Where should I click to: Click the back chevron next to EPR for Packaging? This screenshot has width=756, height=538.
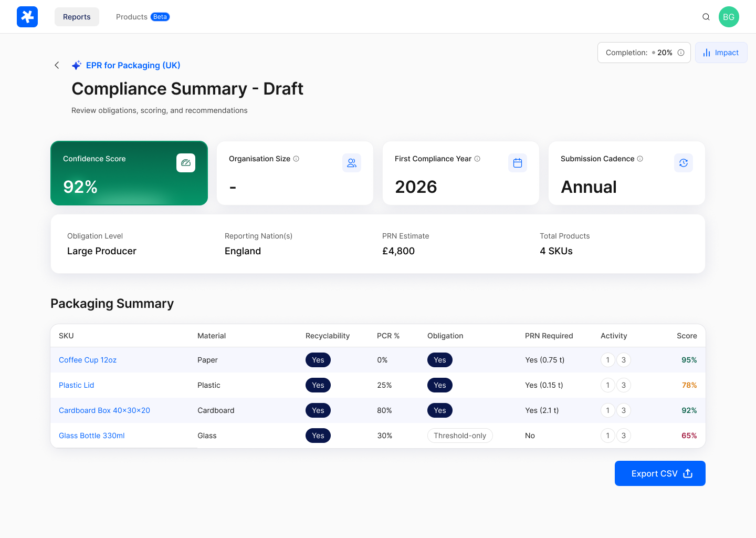(57, 65)
